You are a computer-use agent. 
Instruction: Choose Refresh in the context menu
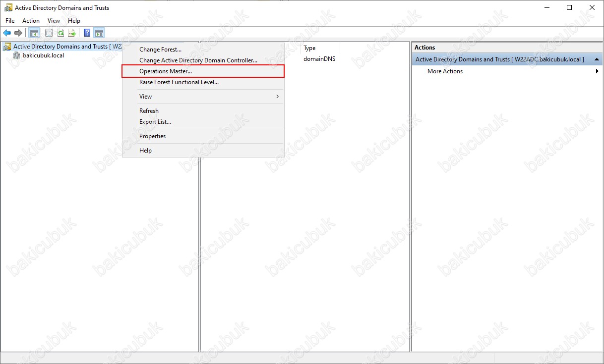click(203, 111)
